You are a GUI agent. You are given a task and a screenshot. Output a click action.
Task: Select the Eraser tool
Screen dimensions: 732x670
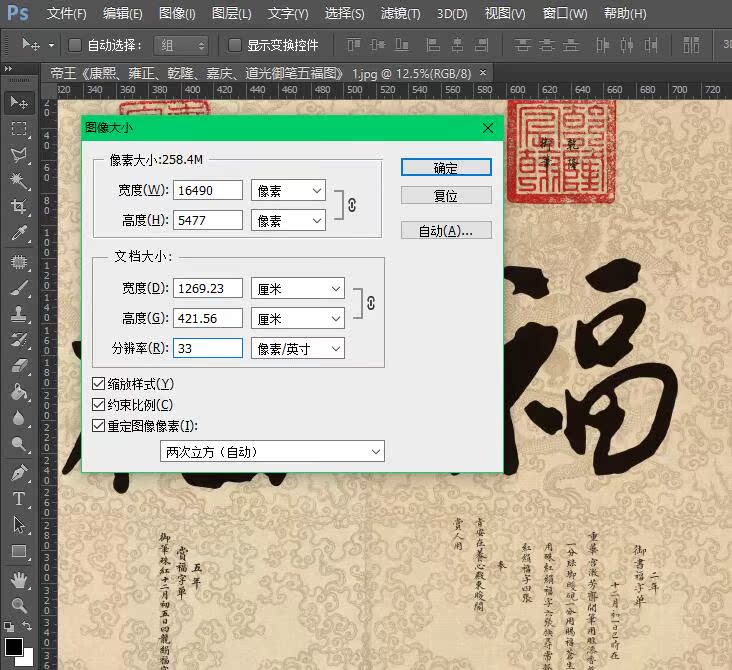click(19, 366)
